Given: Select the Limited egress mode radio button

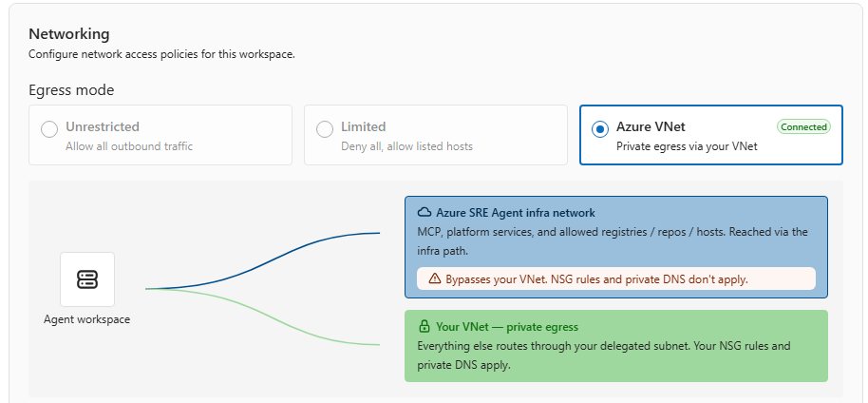Looking at the screenshot, I should (x=325, y=129).
